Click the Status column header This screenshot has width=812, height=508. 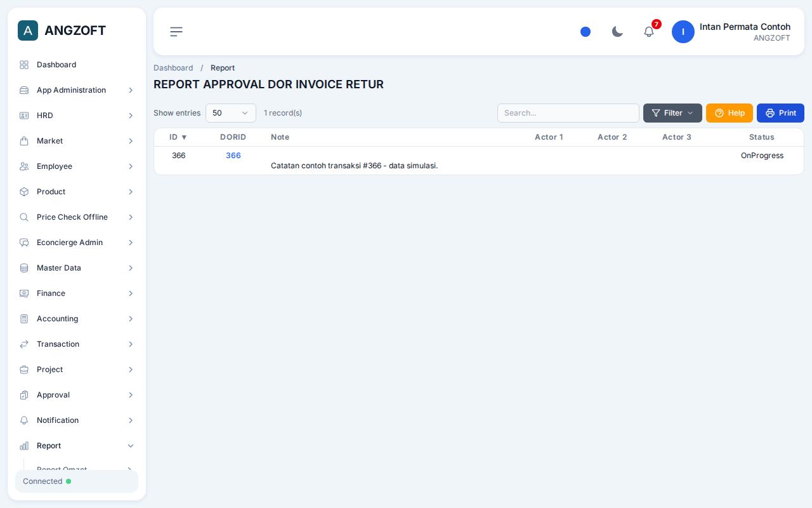(x=762, y=137)
